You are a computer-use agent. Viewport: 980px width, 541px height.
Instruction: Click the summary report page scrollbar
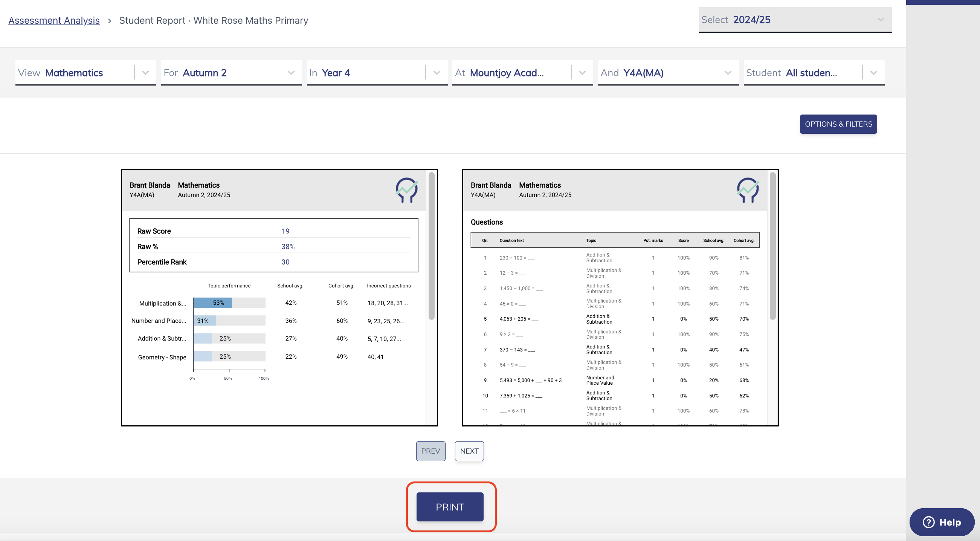(431, 246)
